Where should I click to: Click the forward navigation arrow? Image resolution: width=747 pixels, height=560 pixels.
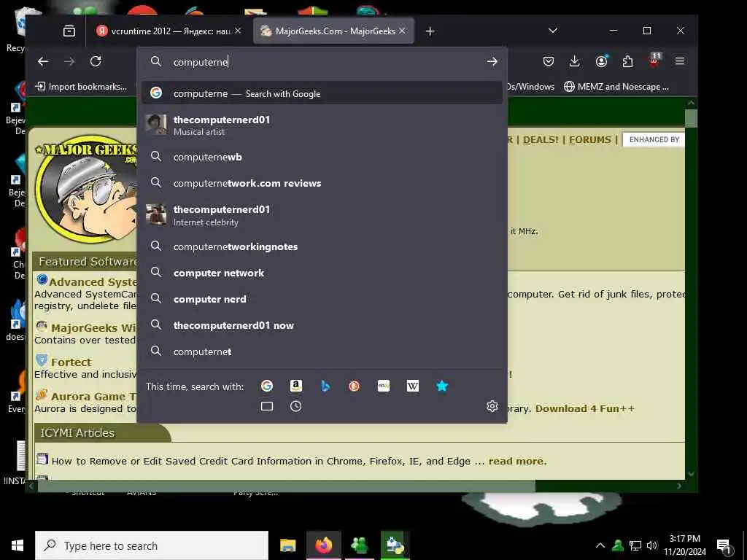tap(69, 61)
